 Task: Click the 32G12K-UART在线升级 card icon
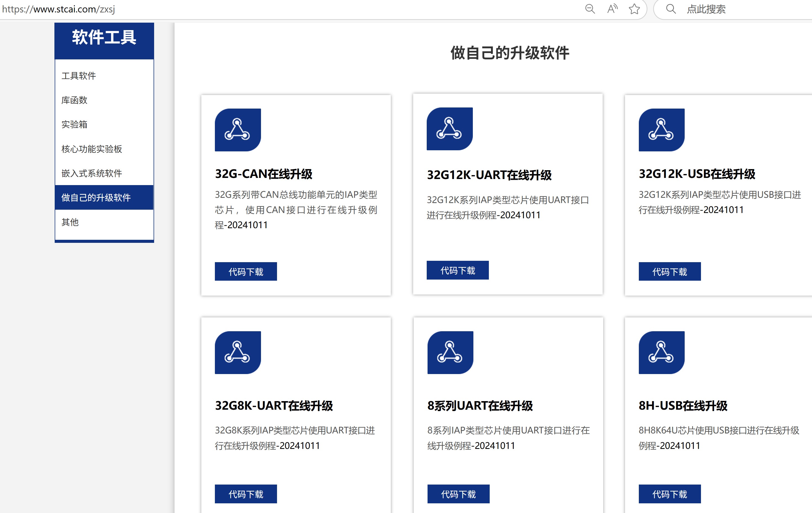point(450,129)
